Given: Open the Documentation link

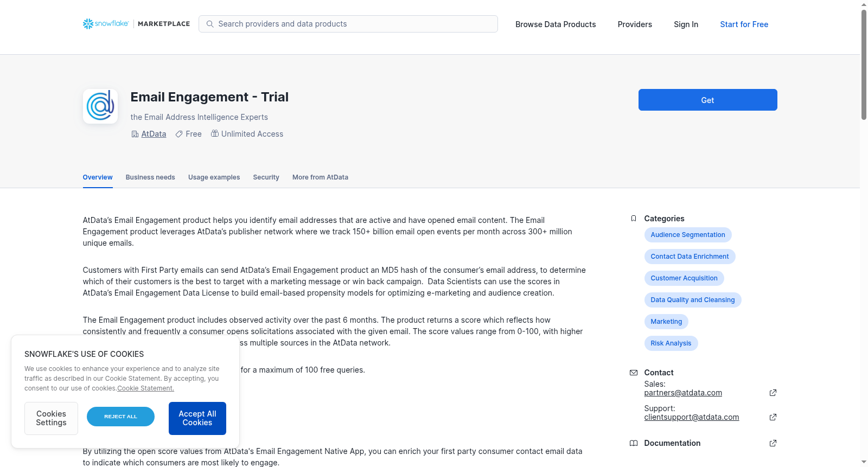Looking at the screenshot, I should coord(672,443).
